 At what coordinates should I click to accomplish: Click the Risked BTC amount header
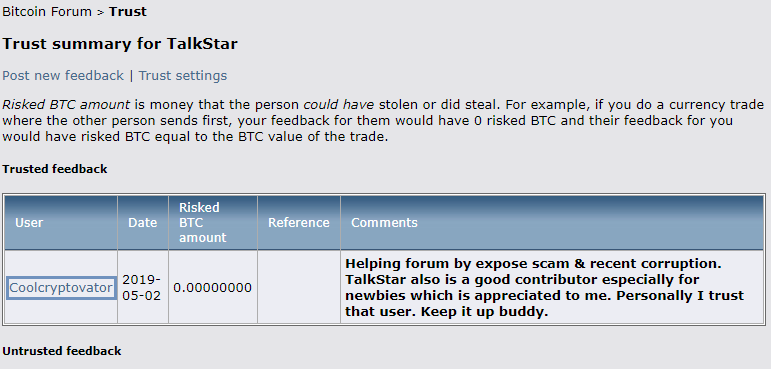pyautogui.click(x=213, y=222)
